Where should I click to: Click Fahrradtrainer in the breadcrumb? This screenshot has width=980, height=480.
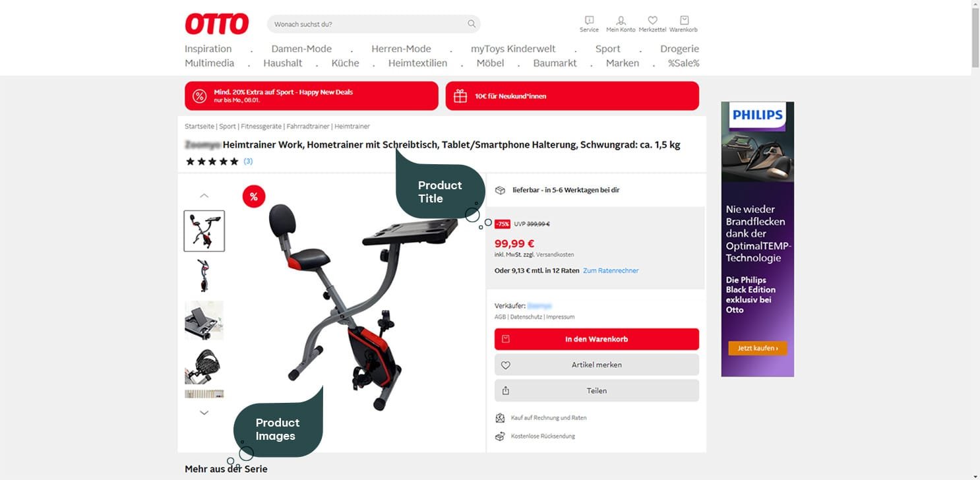(308, 126)
